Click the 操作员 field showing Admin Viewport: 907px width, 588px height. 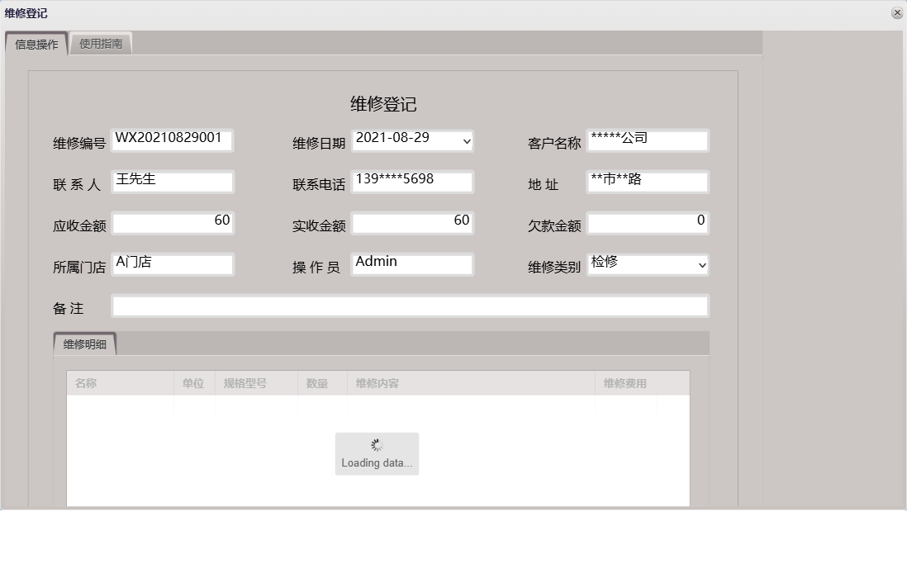pyautogui.click(x=412, y=263)
